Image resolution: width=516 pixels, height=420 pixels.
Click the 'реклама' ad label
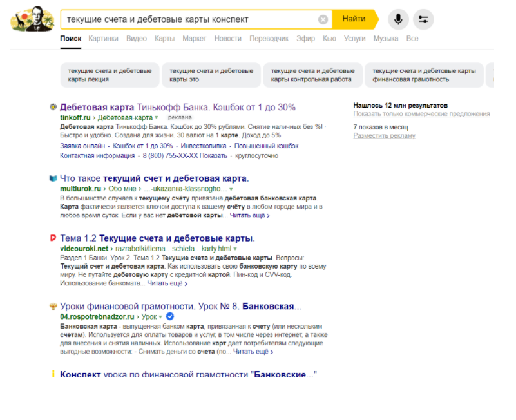[x=180, y=117]
